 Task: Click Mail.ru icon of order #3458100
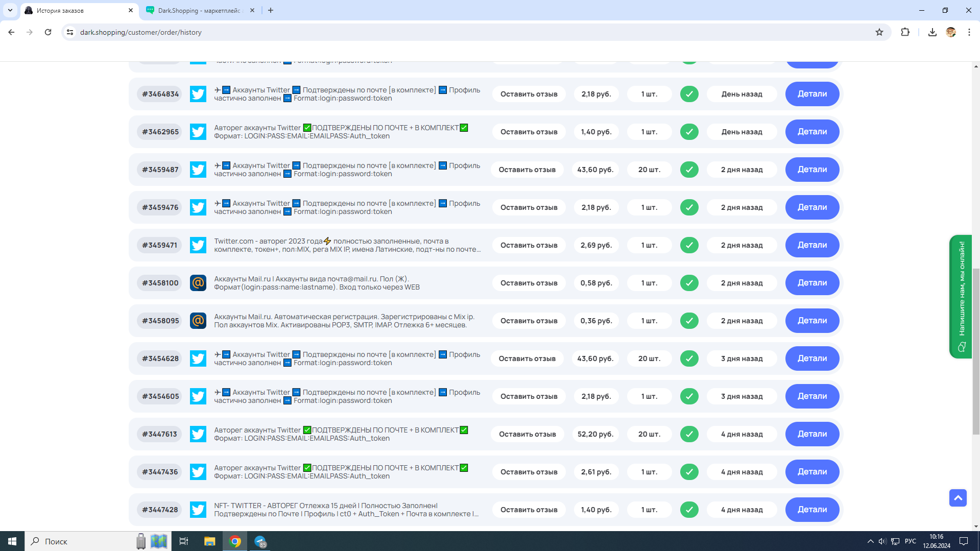tap(198, 283)
